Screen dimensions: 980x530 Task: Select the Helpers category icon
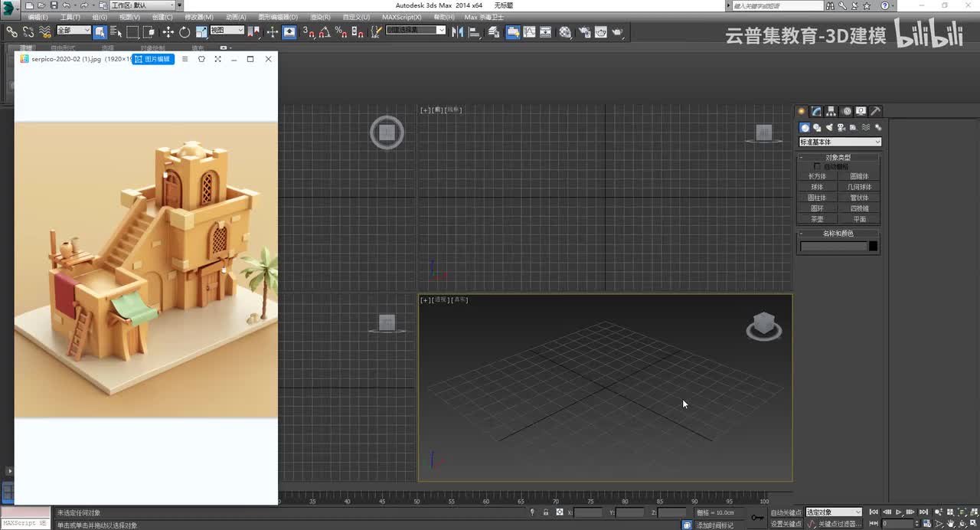click(x=853, y=127)
